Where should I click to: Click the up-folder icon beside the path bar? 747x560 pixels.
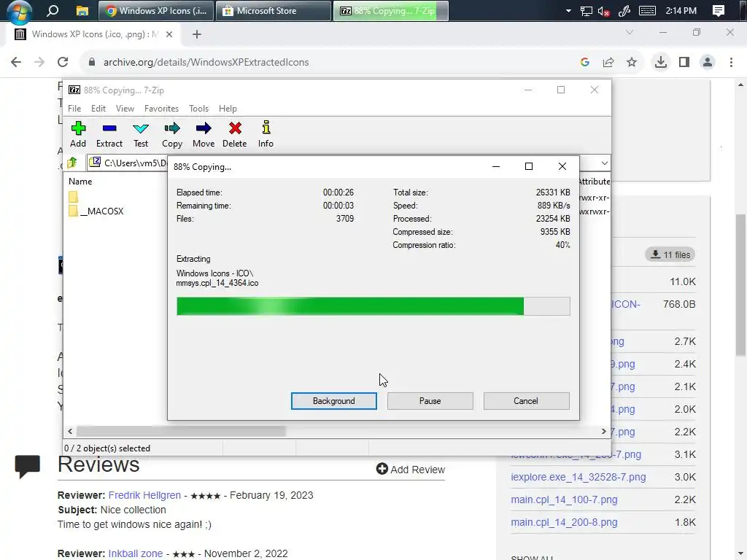(72, 163)
